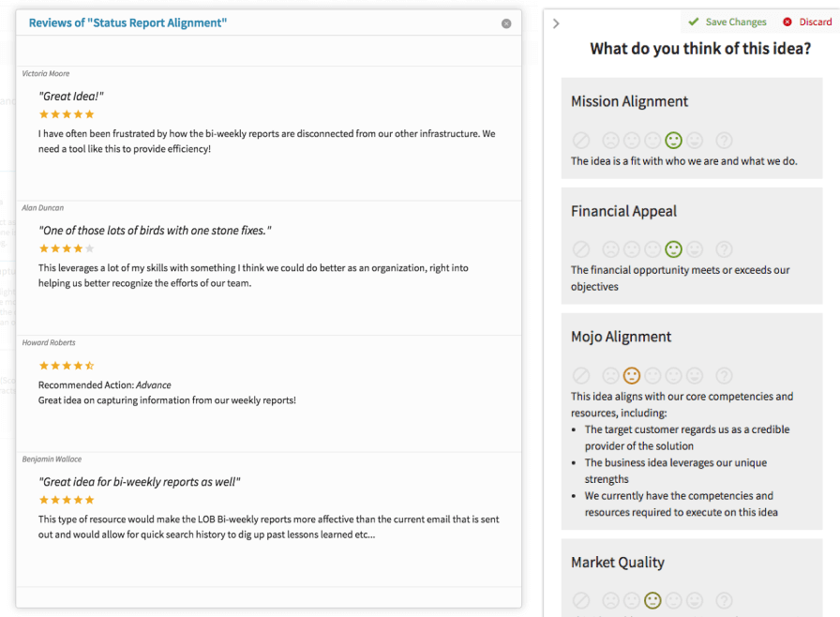Click the Mission Alignment question mark icon
Image resolution: width=840 pixels, height=617 pixels.
click(724, 141)
